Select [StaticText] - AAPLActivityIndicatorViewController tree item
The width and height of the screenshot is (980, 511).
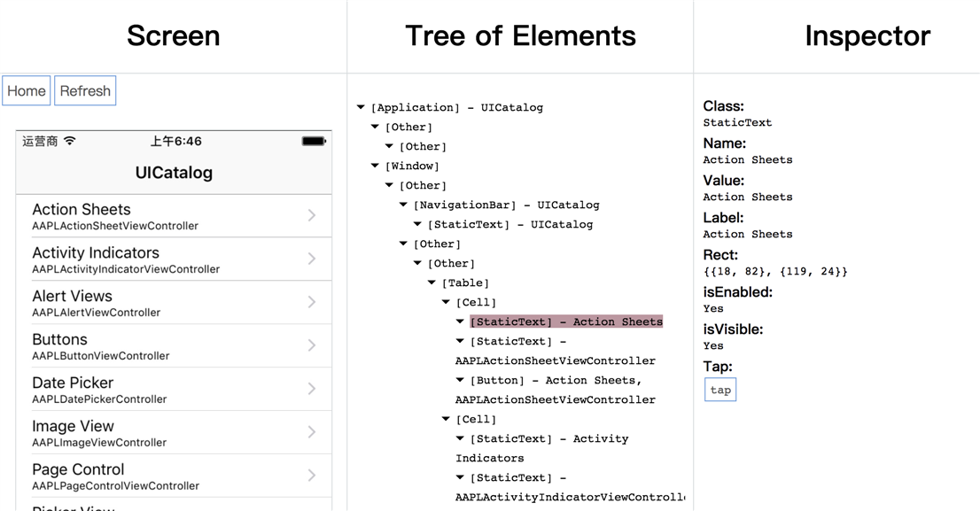570,487
